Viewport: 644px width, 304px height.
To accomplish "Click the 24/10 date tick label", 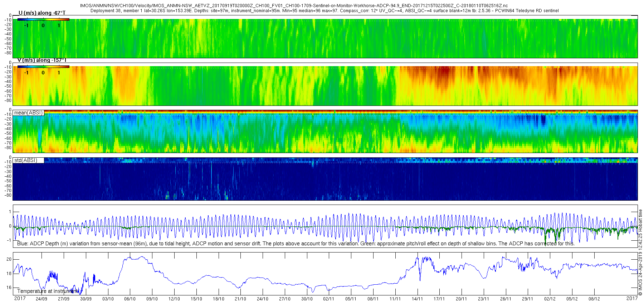I will 263,299.
